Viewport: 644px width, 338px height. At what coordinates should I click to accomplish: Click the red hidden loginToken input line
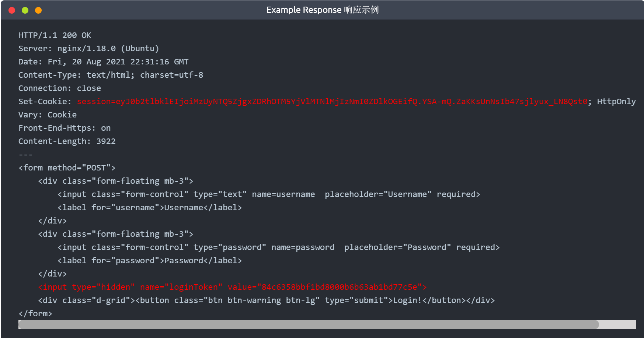232,287
